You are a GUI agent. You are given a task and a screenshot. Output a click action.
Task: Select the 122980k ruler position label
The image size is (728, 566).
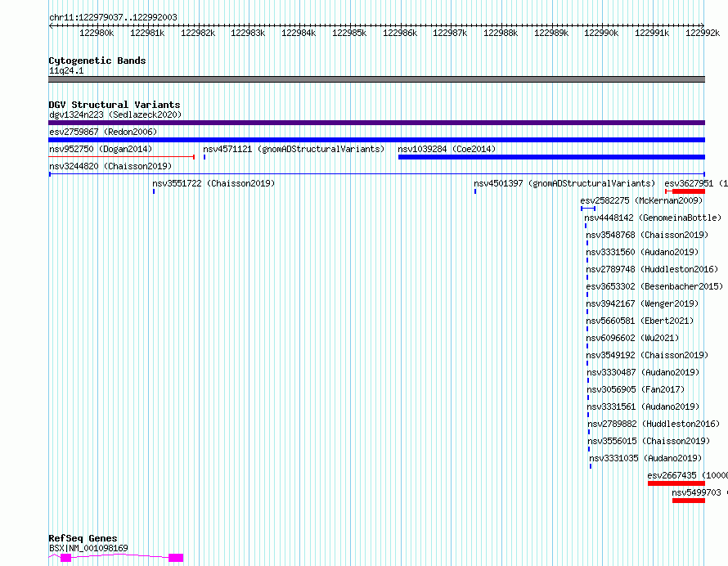pos(97,33)
